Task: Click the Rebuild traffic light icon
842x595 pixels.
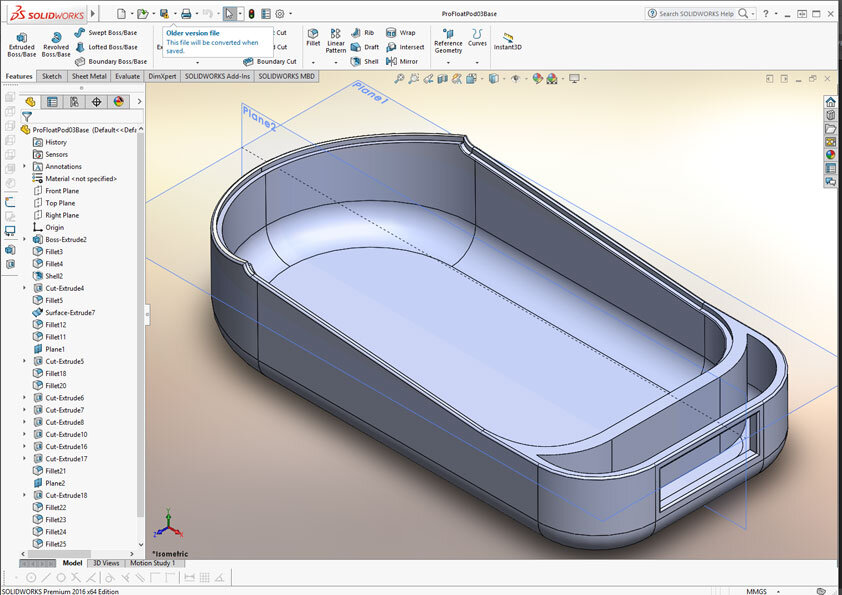Action: tap(251, 14)
